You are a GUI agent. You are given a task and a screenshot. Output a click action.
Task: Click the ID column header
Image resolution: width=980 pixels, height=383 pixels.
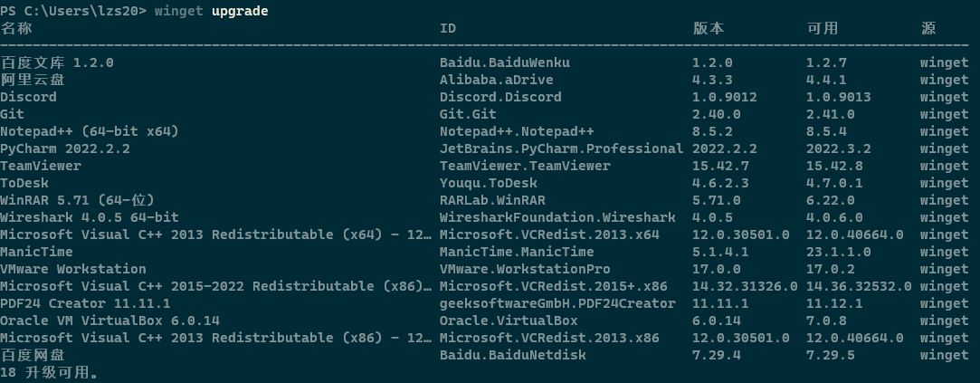click(x=448, y=28)
